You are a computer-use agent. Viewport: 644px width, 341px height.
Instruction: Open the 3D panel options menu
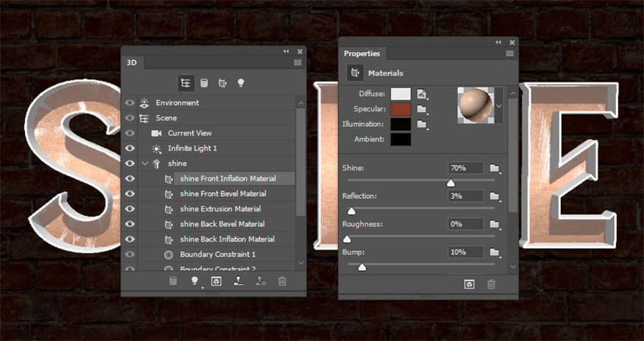(x=297, y=63)
